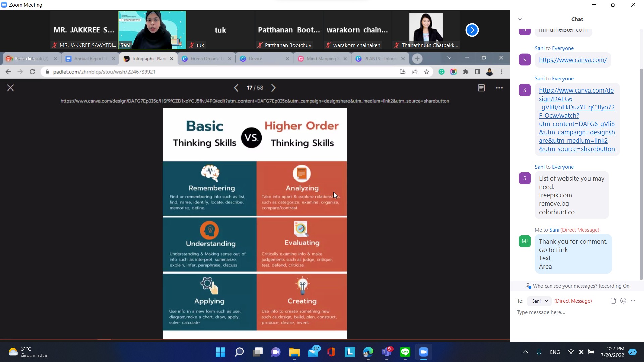Collapse the Chat panel chevron
Screen dimensions: 644x362
click(x=520, y=19)
